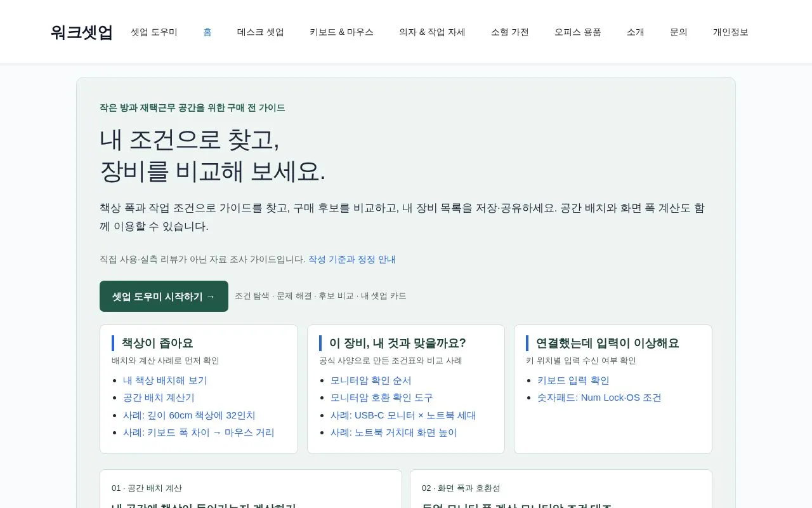Viewport: 812px width, 508px height.
Task: Click 조건 탐색 · 문제 해결 caption text
Action: (320, 296)
